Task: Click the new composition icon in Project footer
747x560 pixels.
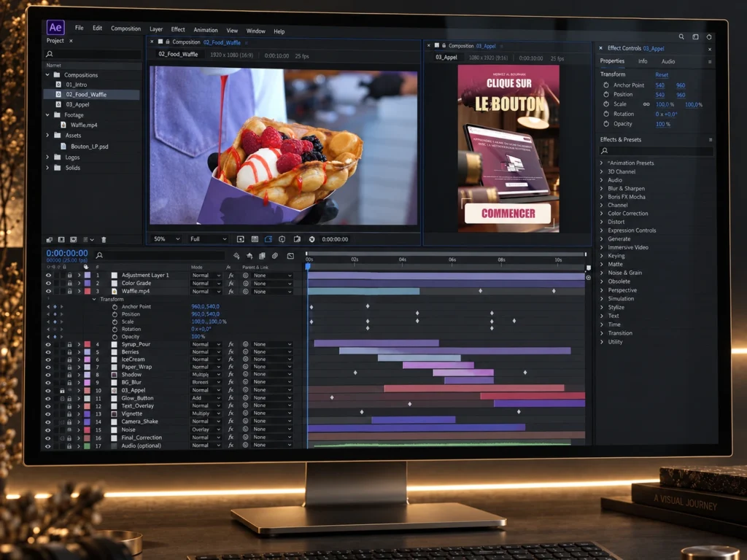Action: pyautogui.click(x=74, y=239)
